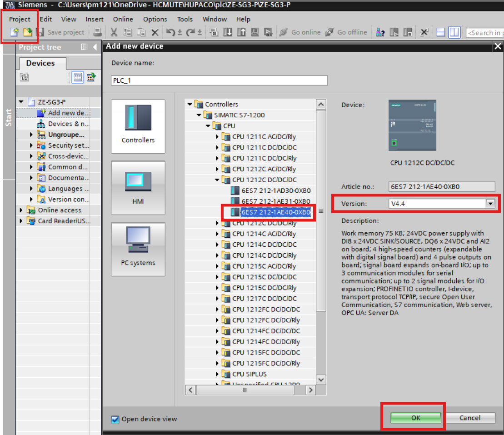
Task: Click the Download to device icon
Action: [228, 32]
